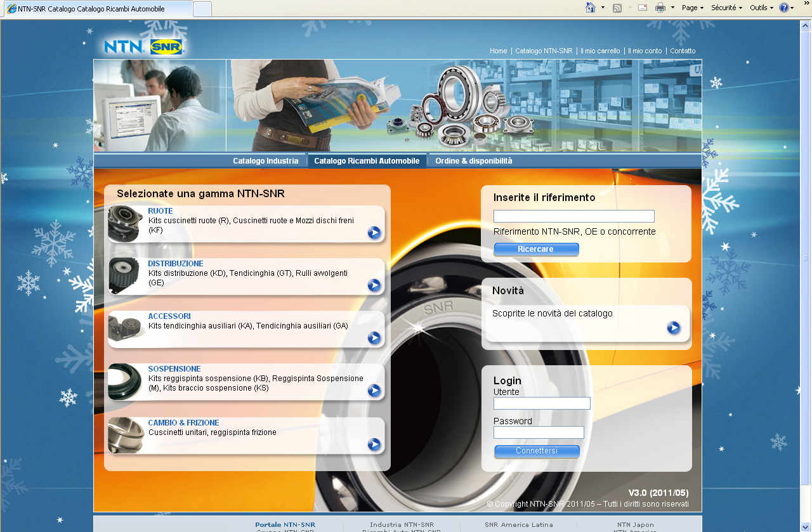This screenshot has width=812, height=532.
Task: Open the Page menu
Action: [692, 8]
